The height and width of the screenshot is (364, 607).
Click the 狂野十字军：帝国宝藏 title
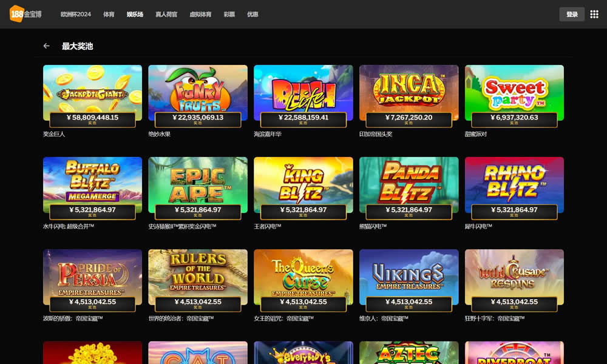(495, 318)
